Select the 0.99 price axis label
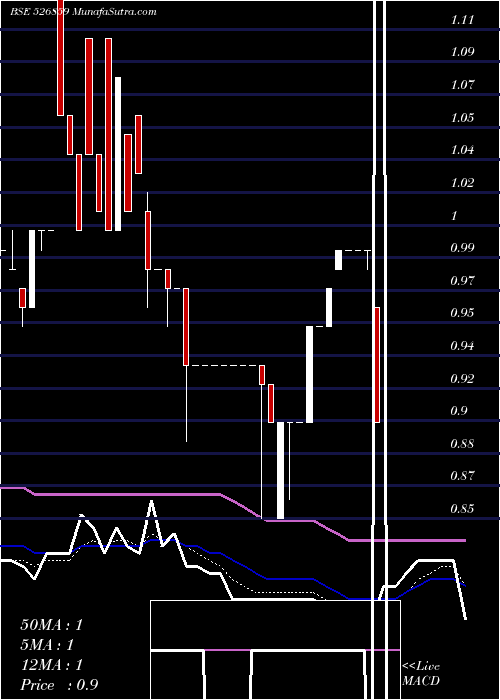500x700 pixels. [x=462, y=248]
